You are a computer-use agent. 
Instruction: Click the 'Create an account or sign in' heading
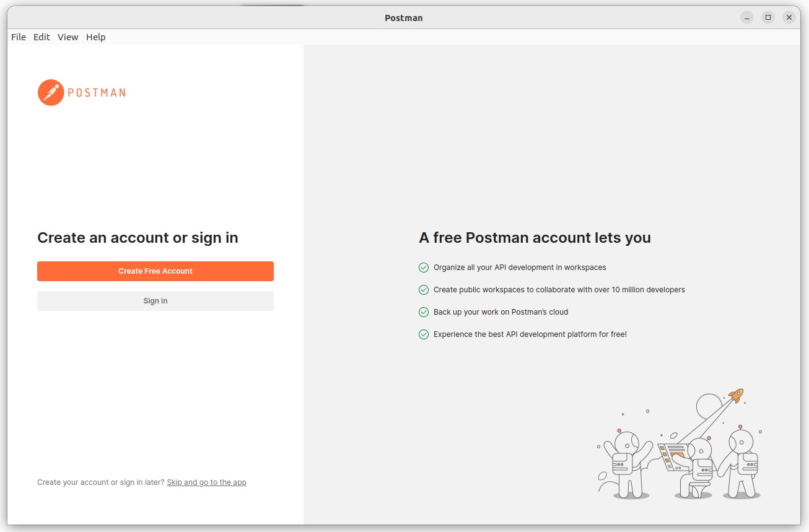(x=138, y=238)
